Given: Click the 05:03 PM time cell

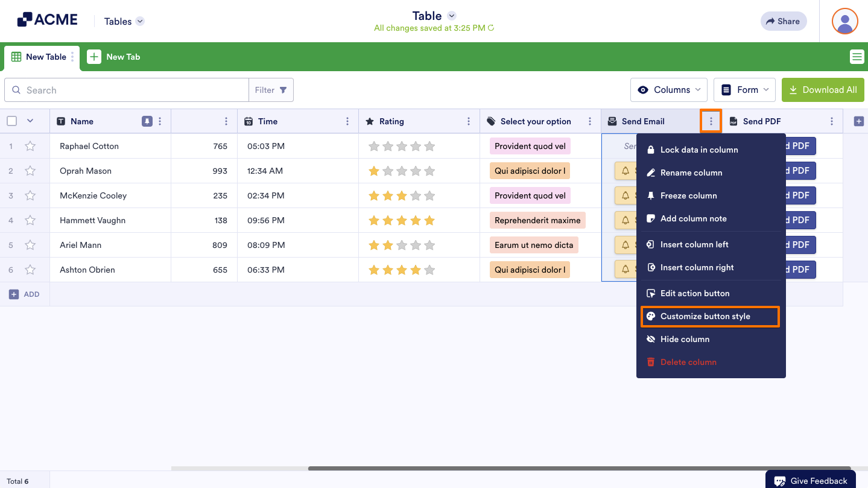Looking at the screenshot, I should point(298,146).
